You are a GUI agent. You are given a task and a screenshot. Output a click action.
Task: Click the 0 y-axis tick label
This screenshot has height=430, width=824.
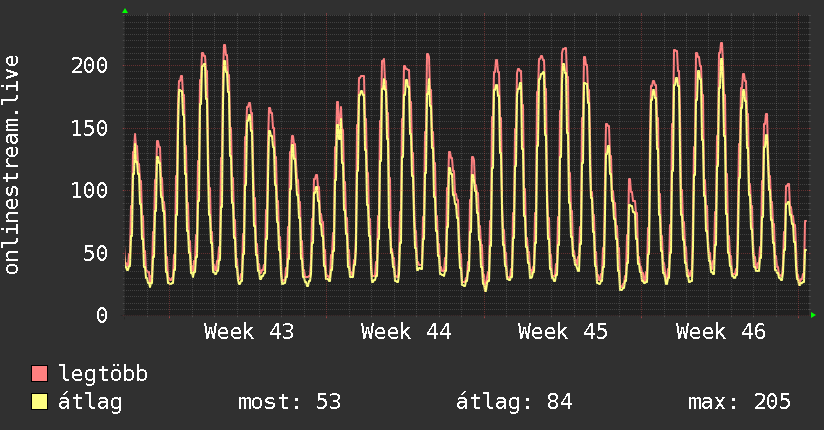(102, 315)
